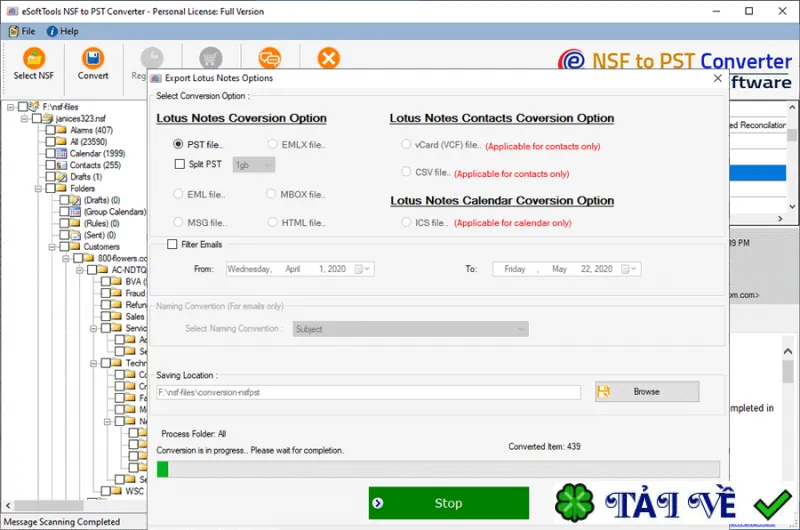Open the Help menu

click(x=63, y=31)
